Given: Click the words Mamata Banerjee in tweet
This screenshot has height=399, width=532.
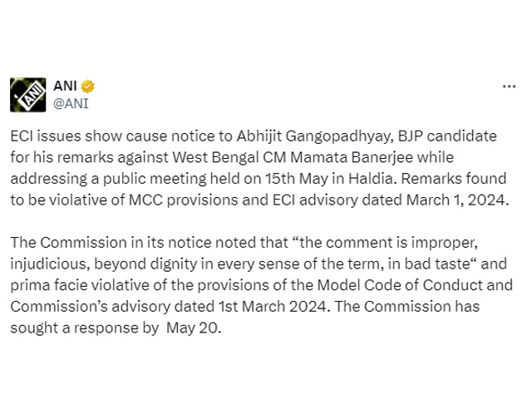Looking at the screenshot, I should [352, 157].
